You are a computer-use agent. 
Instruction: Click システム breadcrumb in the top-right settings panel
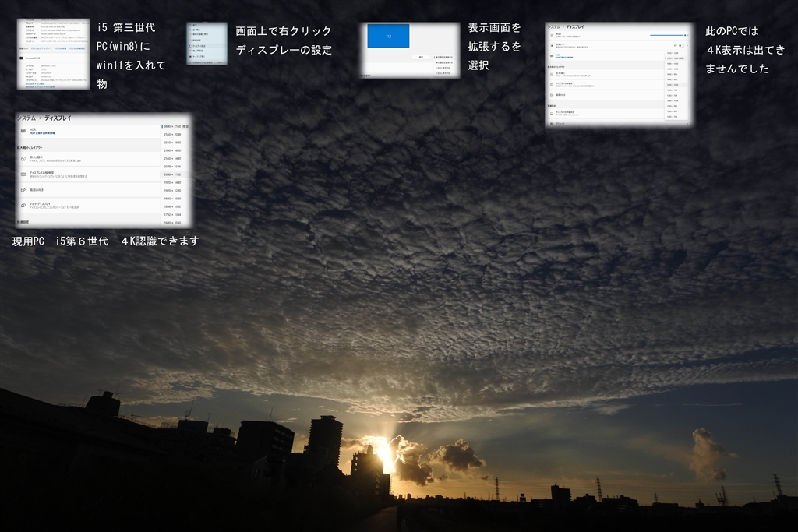(x=554, y=27)
